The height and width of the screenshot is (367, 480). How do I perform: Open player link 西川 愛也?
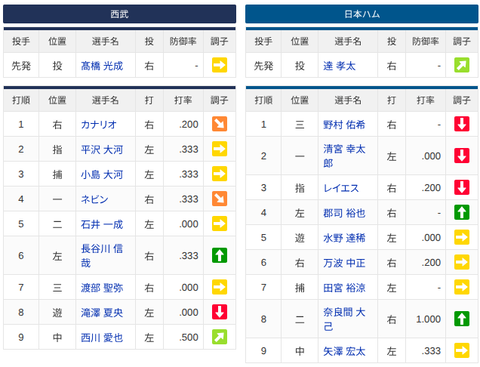(102, 338)
